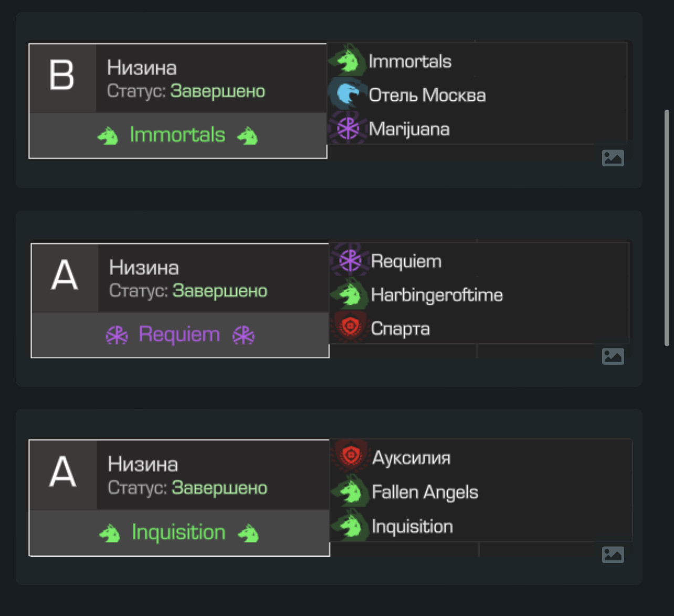Open winner Immortals banner
Image resolution: width=674 pixels, height=616 pixels.
tap(178, 135)
